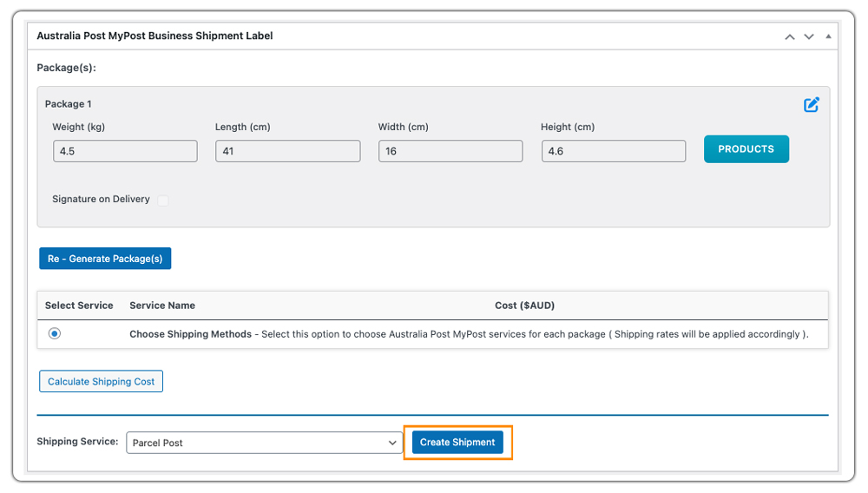Viewport: 868px width, 493px height.
Task: Select the Choose Shipping Methods radio button
Action: [54, 333]
